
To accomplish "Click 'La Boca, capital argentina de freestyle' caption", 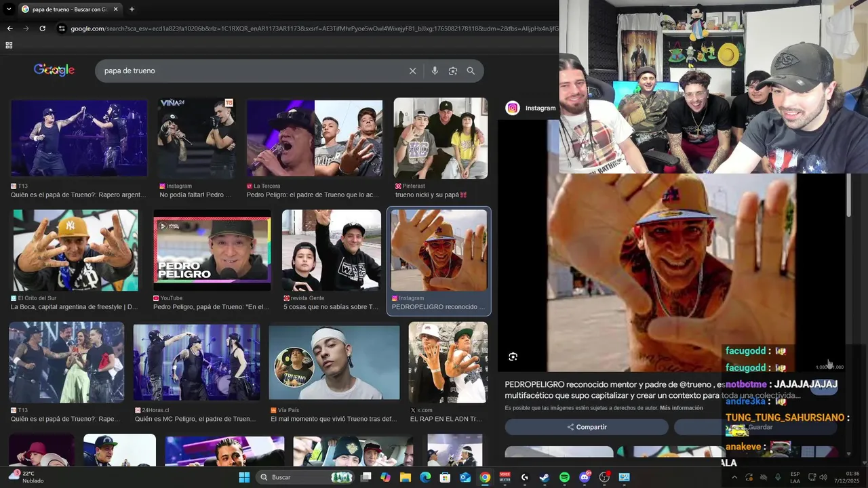I will point(74,307).
